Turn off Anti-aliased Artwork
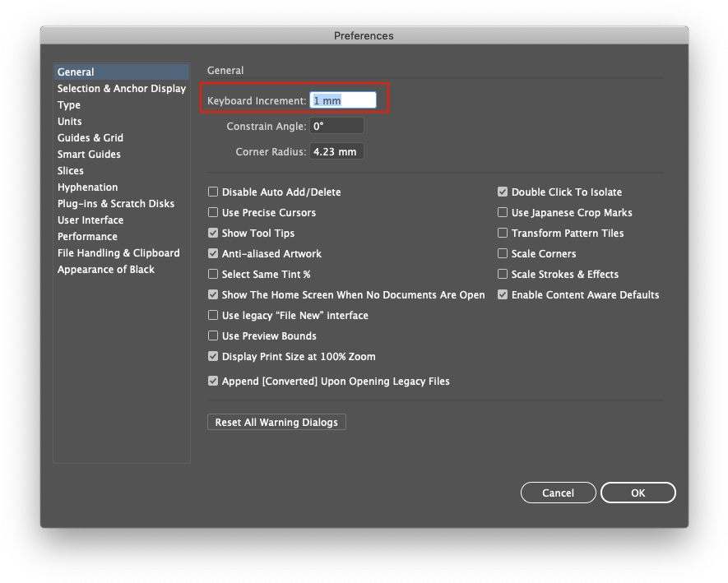 coord(213,253)
